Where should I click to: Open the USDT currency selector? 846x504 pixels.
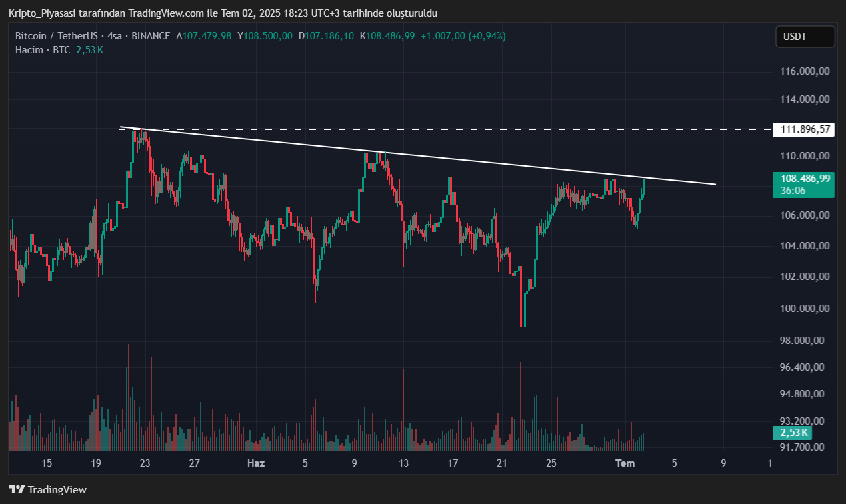pos(805,37)
